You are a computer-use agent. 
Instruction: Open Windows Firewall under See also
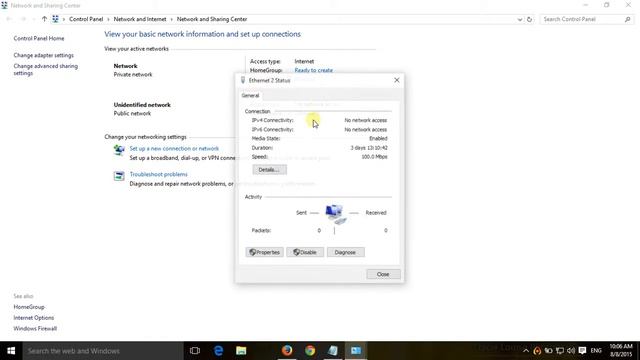tap(35, 329)
